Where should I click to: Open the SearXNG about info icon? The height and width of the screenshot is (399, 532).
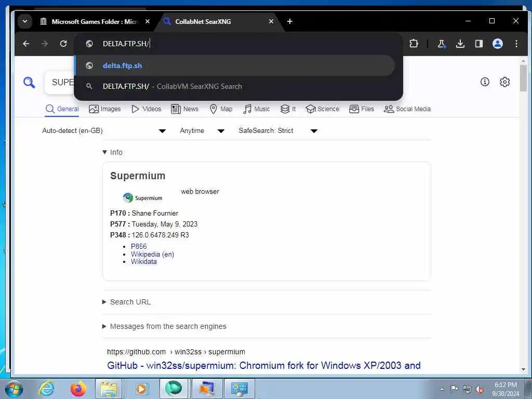(x=485, y=82)
